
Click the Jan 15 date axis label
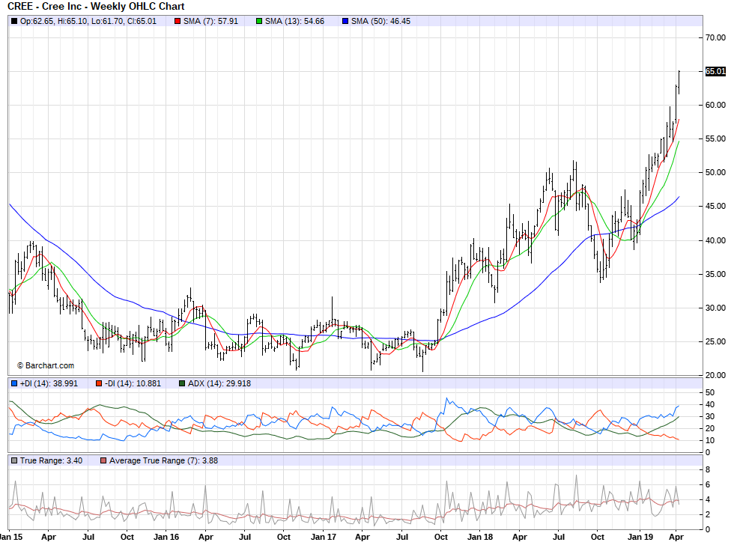point(10,537)
